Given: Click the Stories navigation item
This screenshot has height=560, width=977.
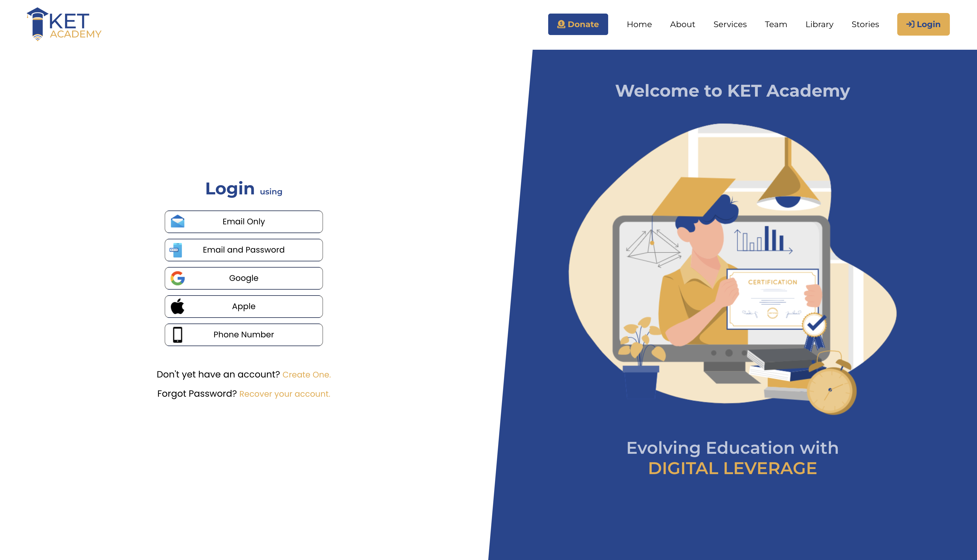Looking at the screenshot, I should [x=866, y=24].
